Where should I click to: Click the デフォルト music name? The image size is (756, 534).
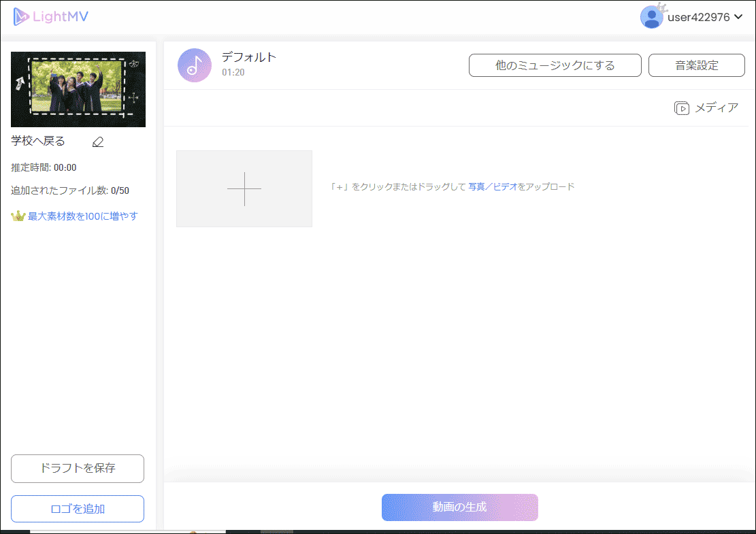tap(249, 57)
